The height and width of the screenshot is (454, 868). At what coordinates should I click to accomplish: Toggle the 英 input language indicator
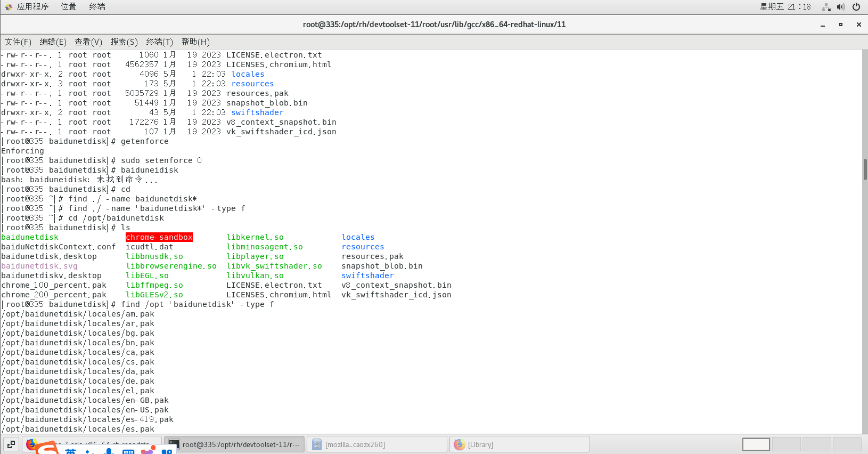tap(71, 451)
